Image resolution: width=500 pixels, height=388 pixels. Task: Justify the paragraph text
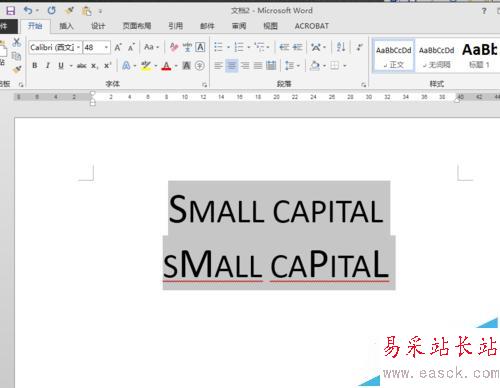coord(258,66)
